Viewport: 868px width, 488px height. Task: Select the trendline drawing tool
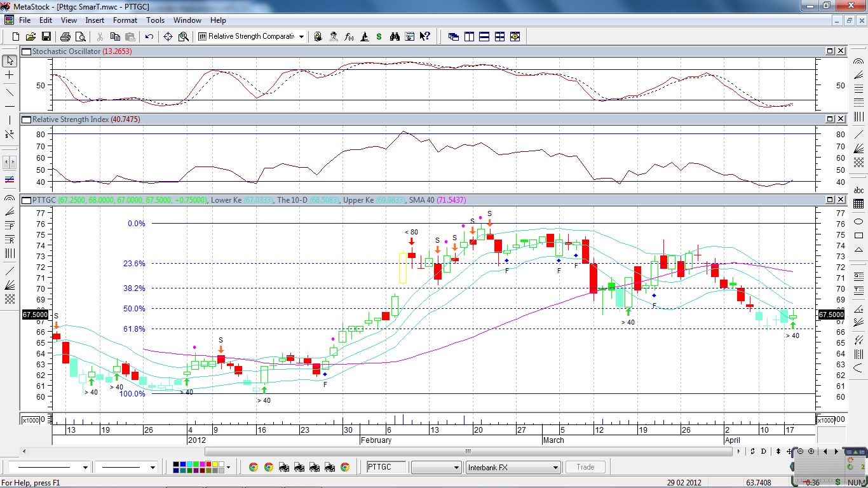10,92
